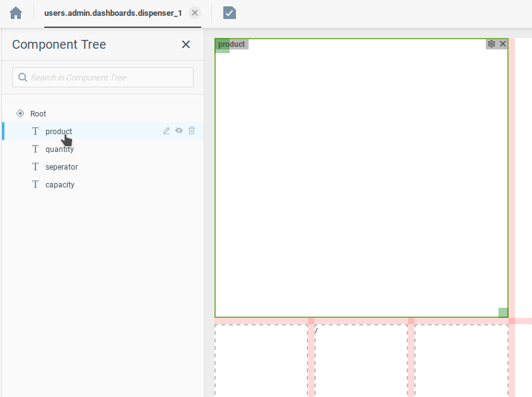Toggle visibility of the product component
Viewport: 532px width, 397px height.
(179, 131)
